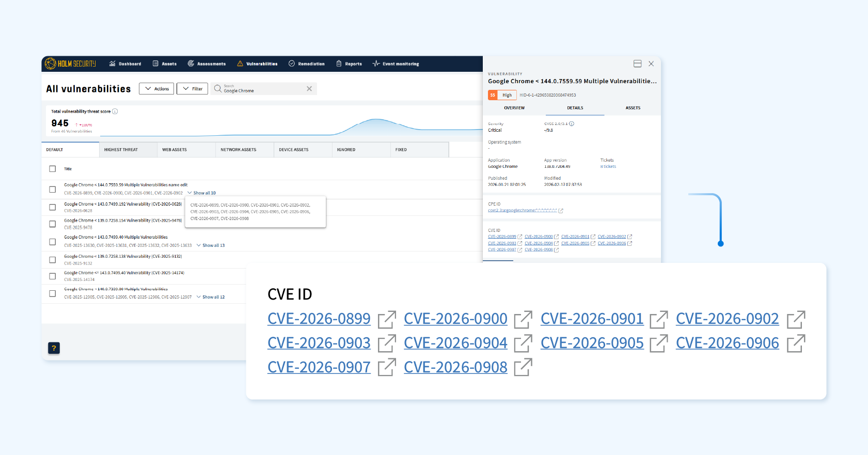868x455 pixels.
Task: Open small CVE-2026-0899 link in detail panel
Action: 502,237
